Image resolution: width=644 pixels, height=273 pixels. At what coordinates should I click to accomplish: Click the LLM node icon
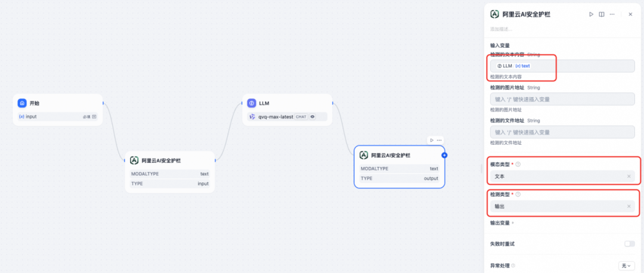(252, 103)
